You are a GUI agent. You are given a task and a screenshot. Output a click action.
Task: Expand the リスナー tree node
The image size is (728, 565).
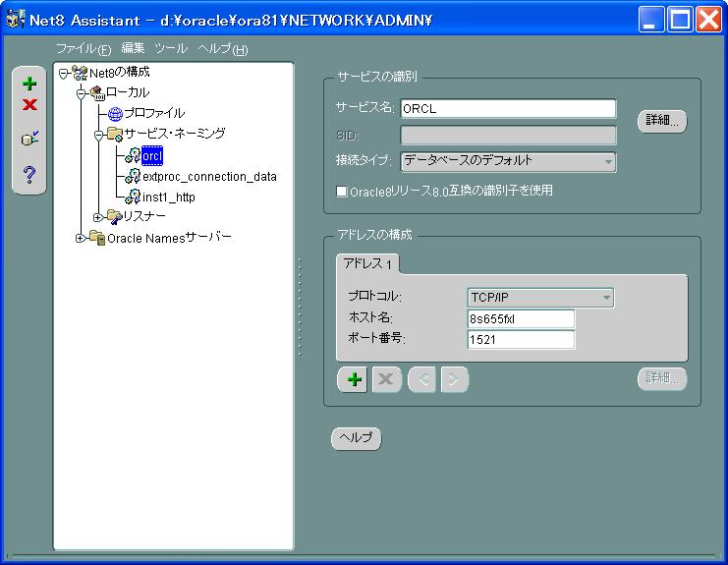[97, 217]
